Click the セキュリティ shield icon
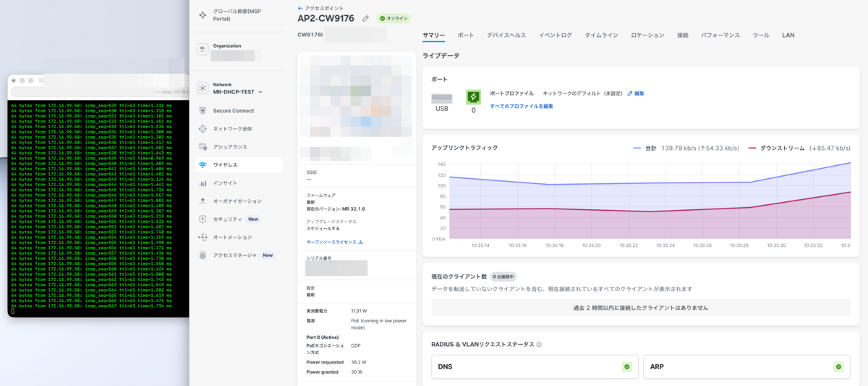Viewport: 868px width, 386px height. click(203, 219)
